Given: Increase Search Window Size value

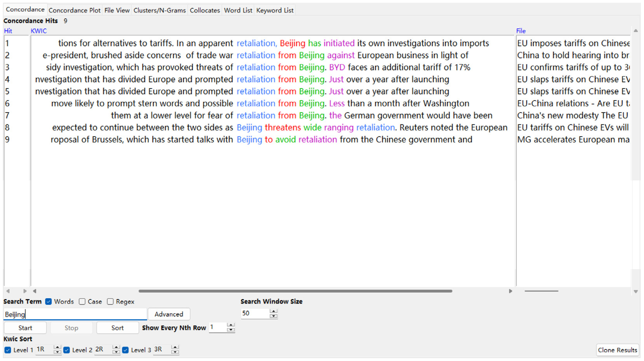Looking at the screenshot, I should [x=274, y=311].
